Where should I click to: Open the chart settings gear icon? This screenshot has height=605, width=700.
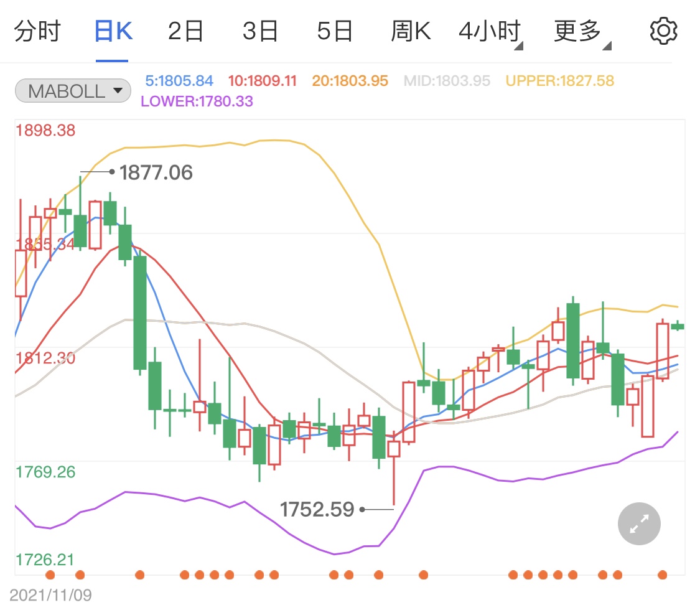click(x=663, y=30)
